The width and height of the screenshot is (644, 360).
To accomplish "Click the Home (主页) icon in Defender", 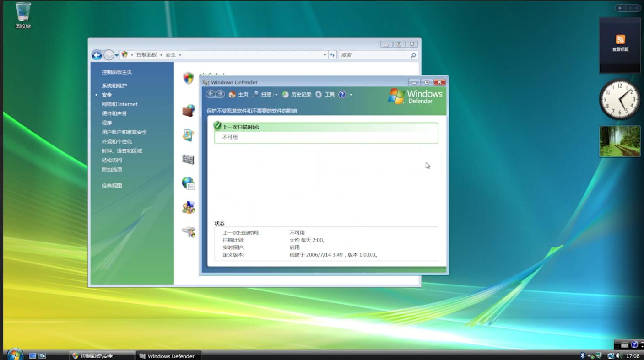I will pos(232,95).
